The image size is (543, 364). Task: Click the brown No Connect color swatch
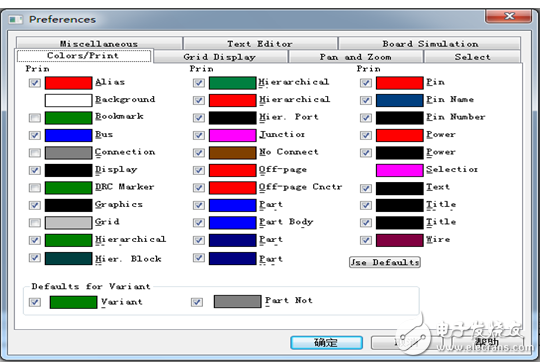pos(232,153)
